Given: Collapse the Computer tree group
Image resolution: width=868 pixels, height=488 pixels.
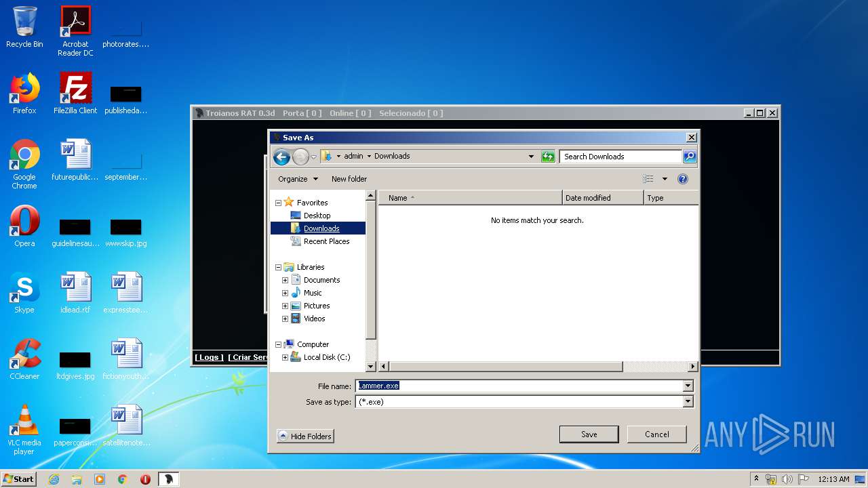Looking at the screenshot, I should point(278,344).
